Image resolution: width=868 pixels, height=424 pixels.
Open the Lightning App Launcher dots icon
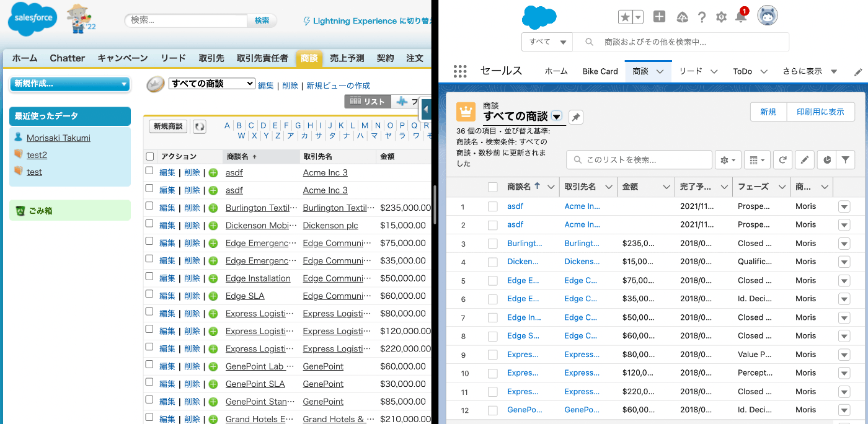(x=459, y=71)
